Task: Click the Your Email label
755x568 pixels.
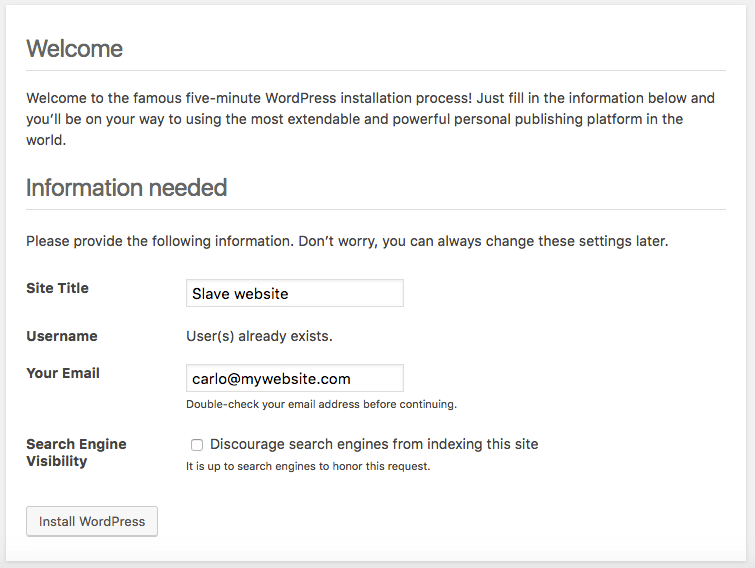Action: (x=63, y=373)
